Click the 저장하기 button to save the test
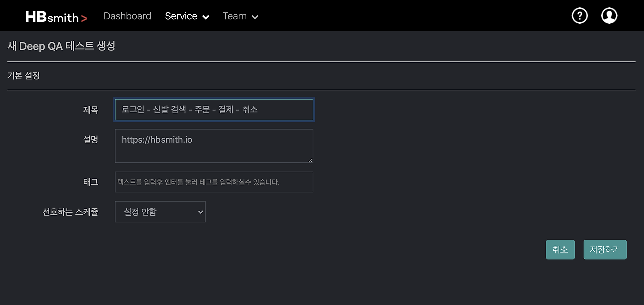The image size is (644, 305). pos(605,249)
